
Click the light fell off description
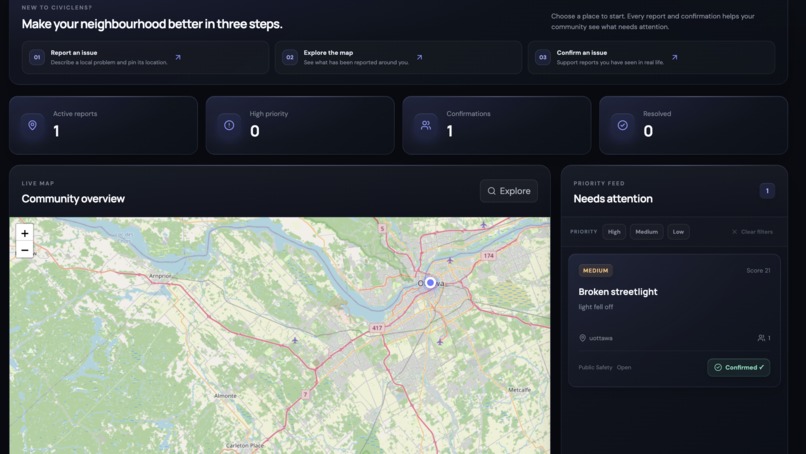coord(596,307)
